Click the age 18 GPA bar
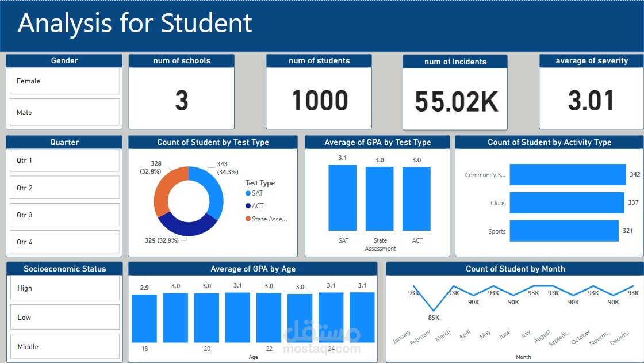Image resolution: width=644 pixels, height=363 pixels. click(x=144, y=319)
